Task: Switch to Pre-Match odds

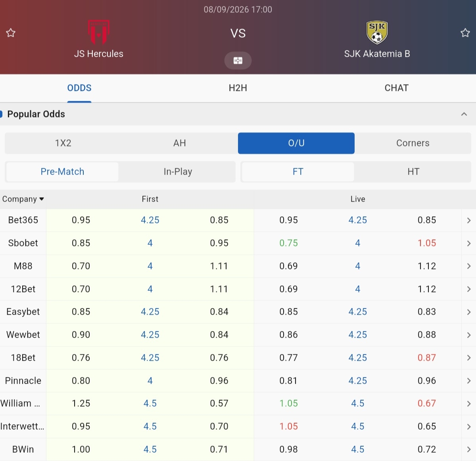Action: (62, 172)
